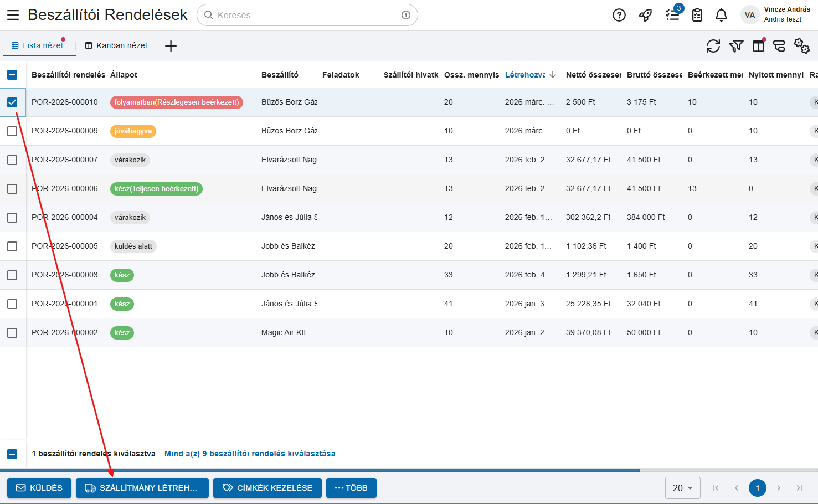
Task: Click the SZÁLLÍTMÁNY LÉTREH... button
Action: click(x=142, y=488)
